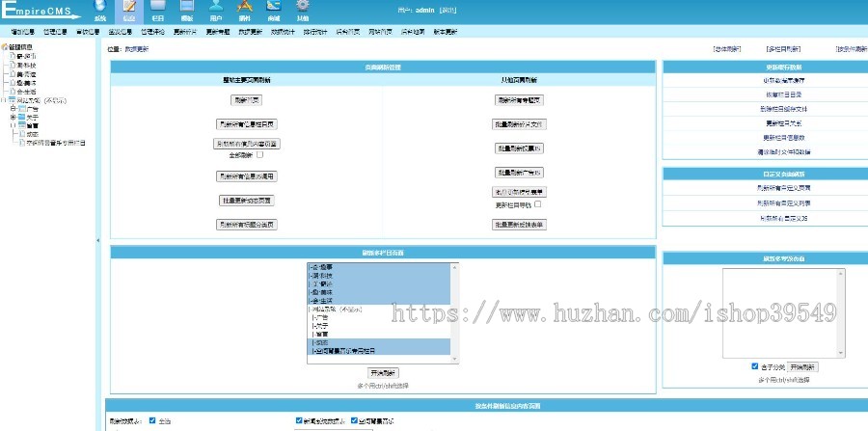868x431 pixels.
Task: Open the 商城 (Shop) icon in top bar
Action: click(274, 7)
